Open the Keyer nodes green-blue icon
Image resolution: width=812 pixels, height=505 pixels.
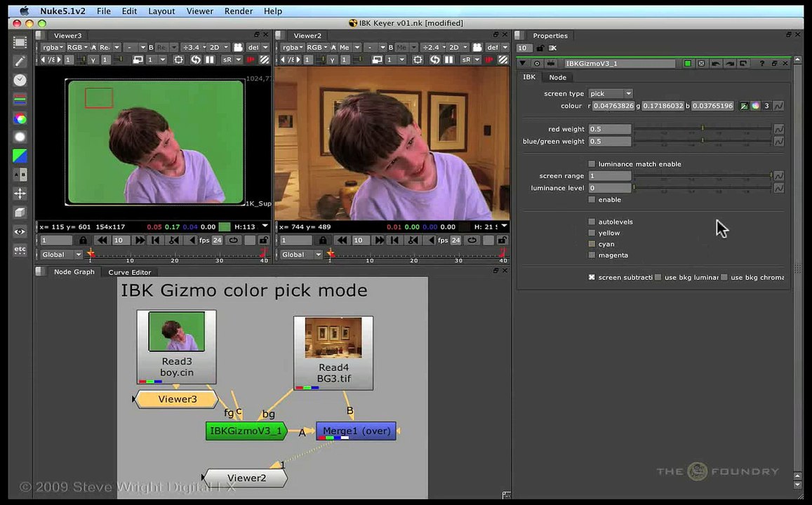(x=20, y=156)
